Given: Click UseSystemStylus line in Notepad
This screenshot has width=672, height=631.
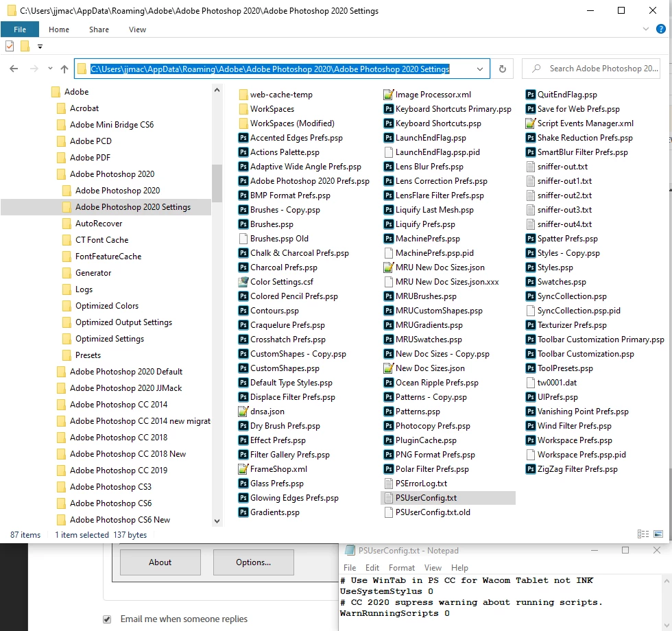Looking at the screenshot, I should pos(386,591).
